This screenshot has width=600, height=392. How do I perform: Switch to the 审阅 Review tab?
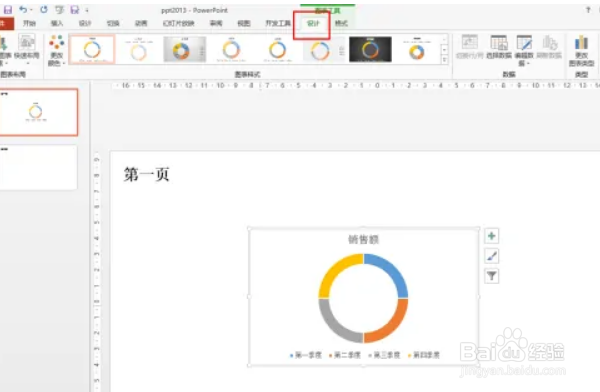point(216,23)
